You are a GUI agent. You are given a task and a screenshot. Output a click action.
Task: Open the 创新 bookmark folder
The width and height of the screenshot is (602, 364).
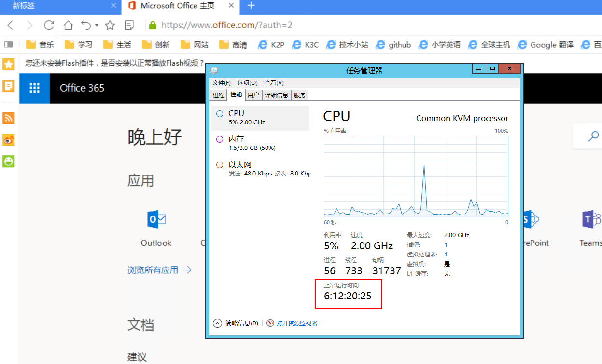coord(156,45)
